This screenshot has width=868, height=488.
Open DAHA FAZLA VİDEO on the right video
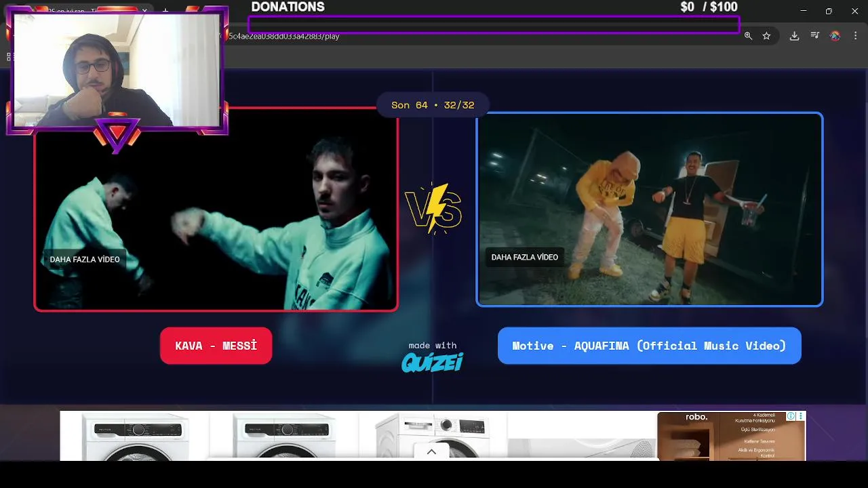coord(525,258)
